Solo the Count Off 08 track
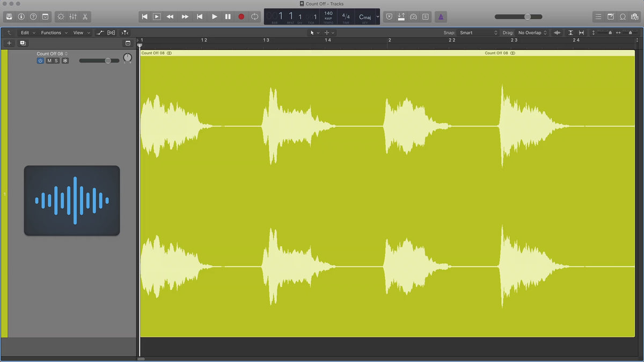Screen dimensions: 644x362 [56, 61]
